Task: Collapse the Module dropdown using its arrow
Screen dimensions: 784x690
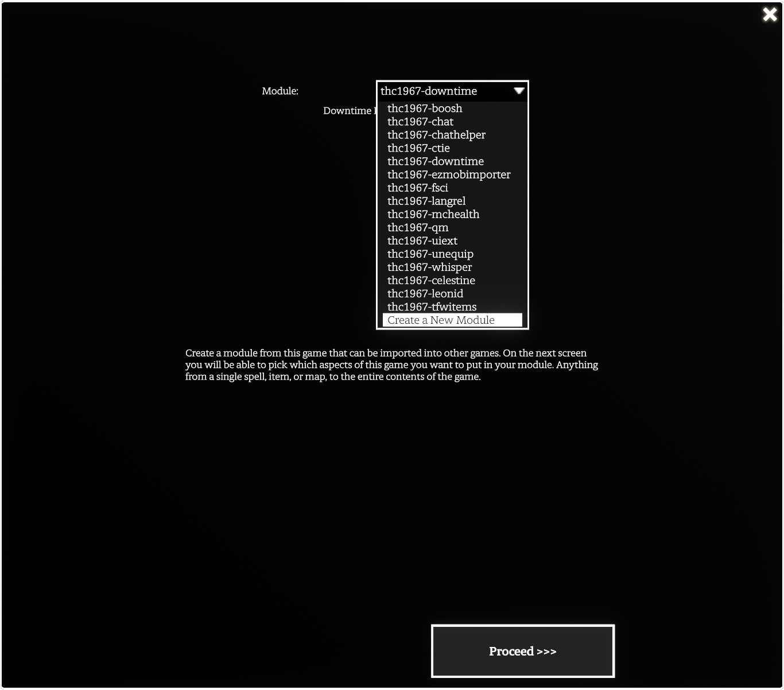Action: pos(519,91)
